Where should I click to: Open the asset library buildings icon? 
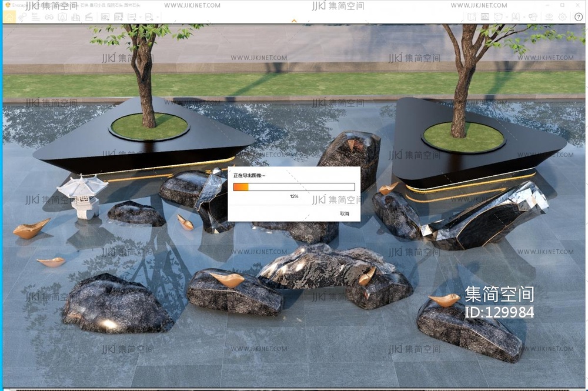[76, 17]
